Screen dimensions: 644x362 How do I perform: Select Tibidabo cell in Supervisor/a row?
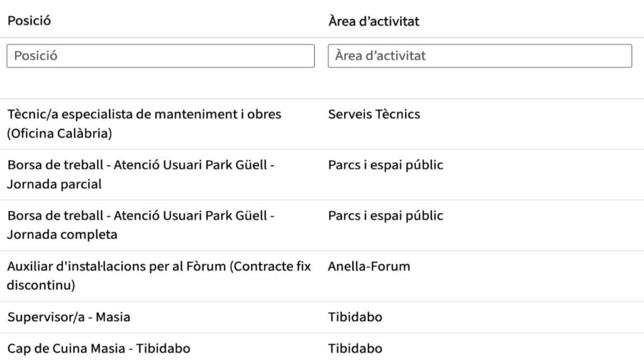355,317
